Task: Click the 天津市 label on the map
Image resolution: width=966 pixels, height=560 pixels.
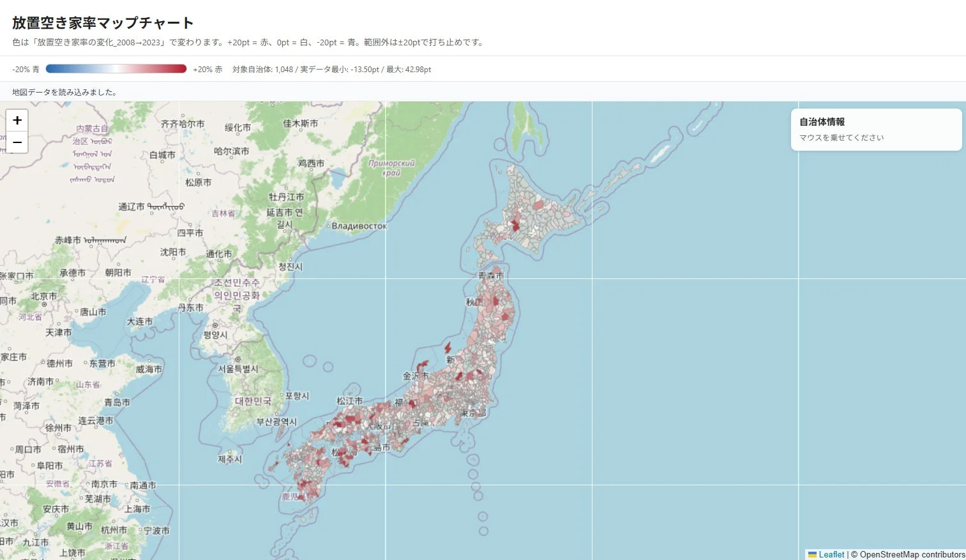Action: (59, 333)
